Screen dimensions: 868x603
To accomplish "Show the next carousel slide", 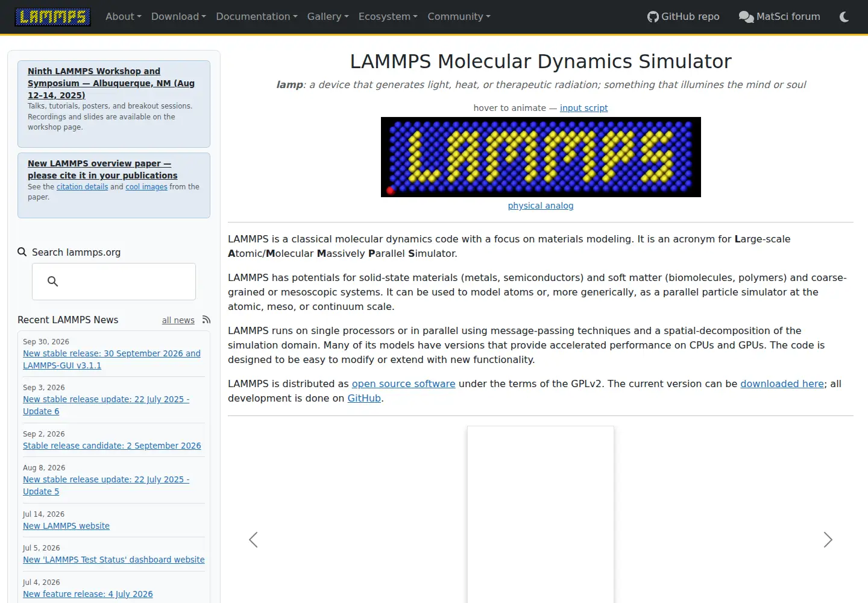I will coord(828,540).
